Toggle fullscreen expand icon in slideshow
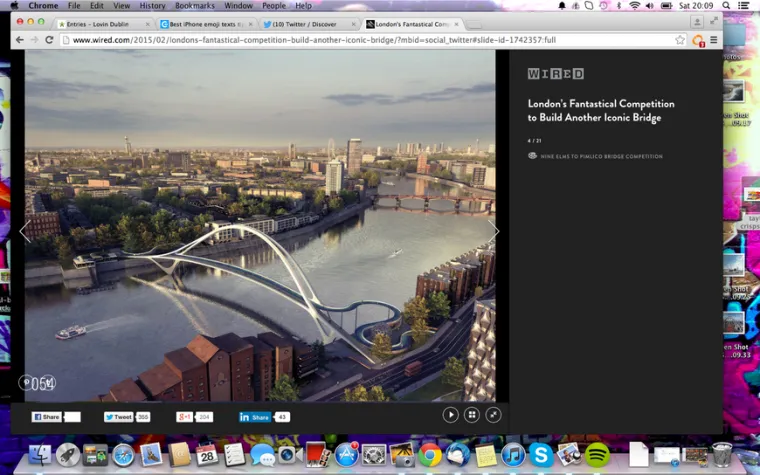Screen dimensions: 760x475 492,415
